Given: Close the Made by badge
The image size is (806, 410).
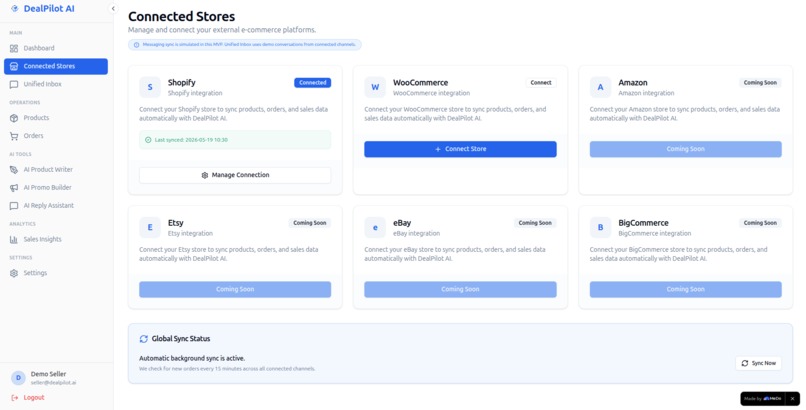Looking at the screenshot, I should [x=793, y=399].
